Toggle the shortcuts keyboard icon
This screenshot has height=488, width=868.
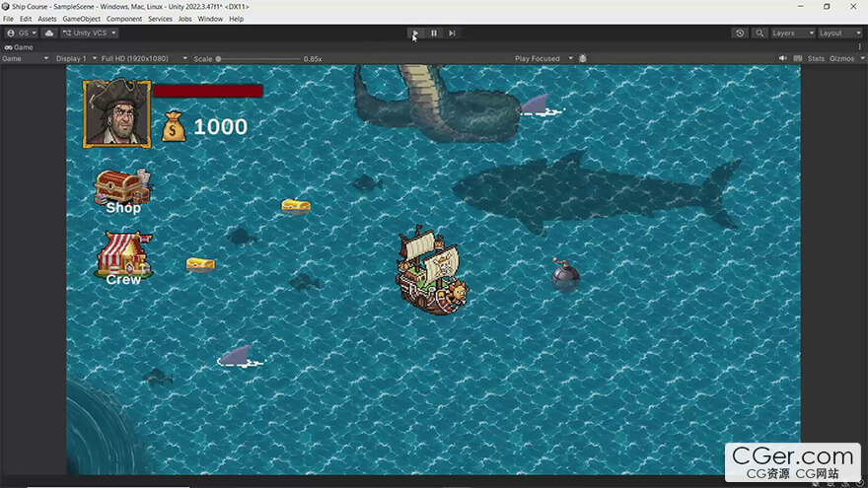(798, 58)
